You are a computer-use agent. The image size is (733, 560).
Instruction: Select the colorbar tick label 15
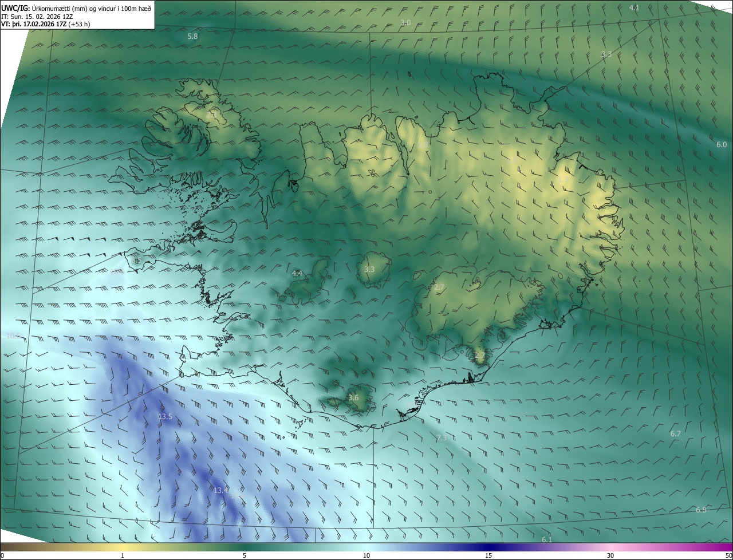pyautogui.click(x=488, y=555)
